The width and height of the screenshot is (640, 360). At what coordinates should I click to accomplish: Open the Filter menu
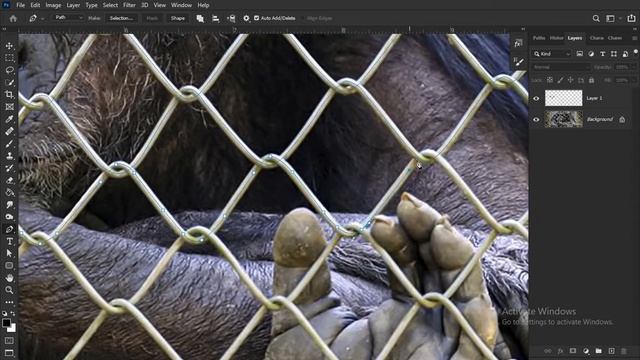tap(129, 5)
